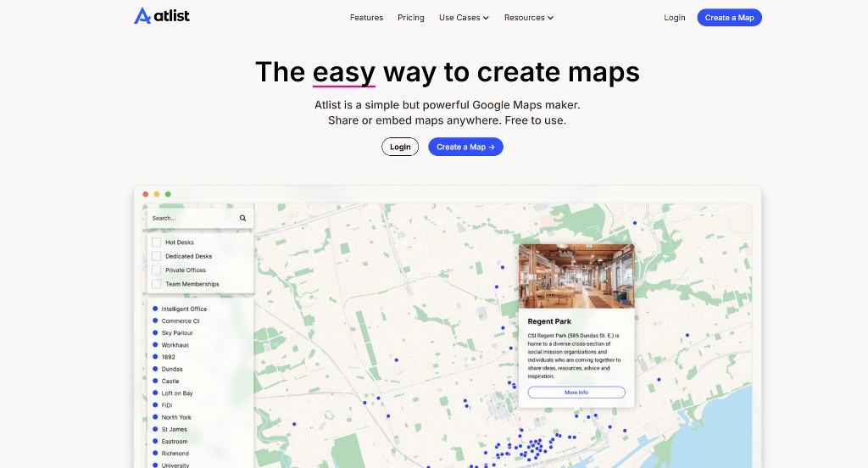Check the Dedicated Desks checkbox

coord(157,256)
